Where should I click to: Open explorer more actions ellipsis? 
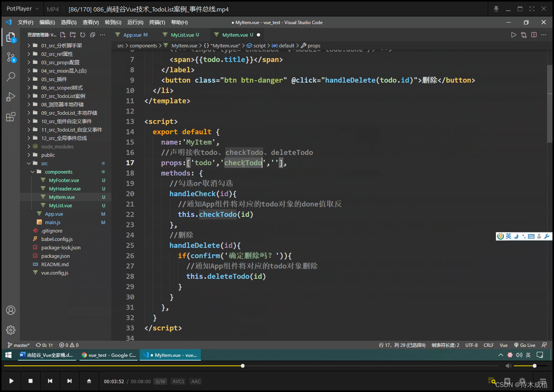pos(103,35)
